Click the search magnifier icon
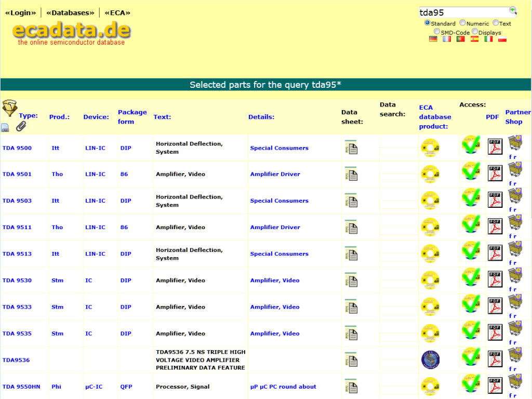 [513, 10]
